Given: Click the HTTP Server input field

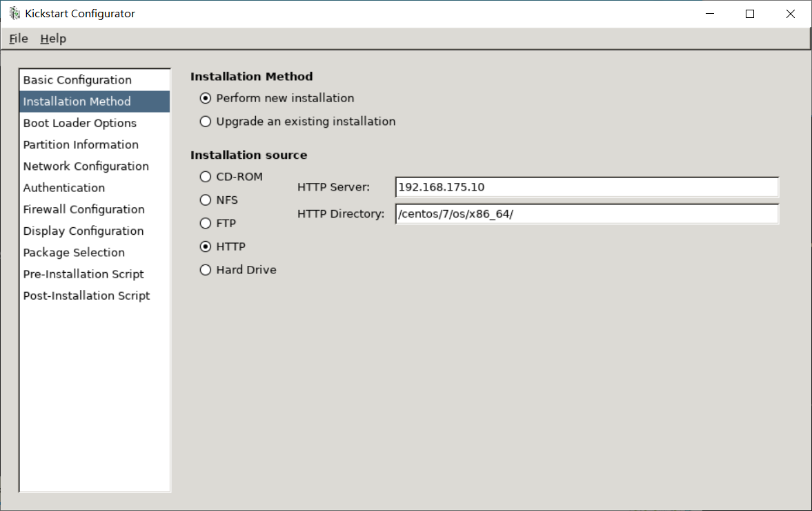Looking at the screenshot, I should pyautogui.click(x=586, y=187).
